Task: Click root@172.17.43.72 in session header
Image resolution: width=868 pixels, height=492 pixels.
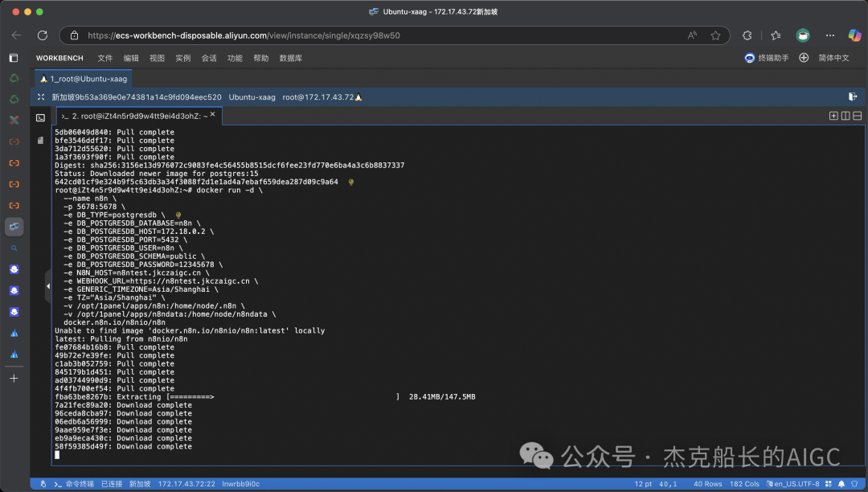Action: point(318,97)
